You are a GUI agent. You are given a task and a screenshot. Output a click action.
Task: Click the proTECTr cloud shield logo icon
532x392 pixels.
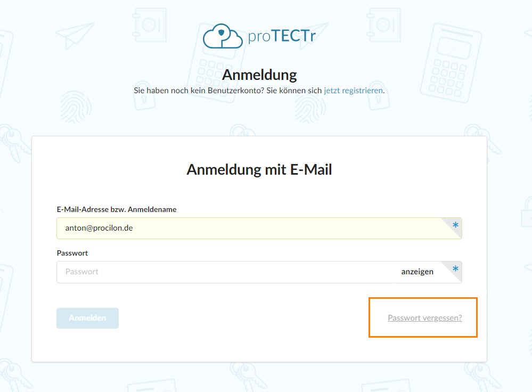point(223,36)
